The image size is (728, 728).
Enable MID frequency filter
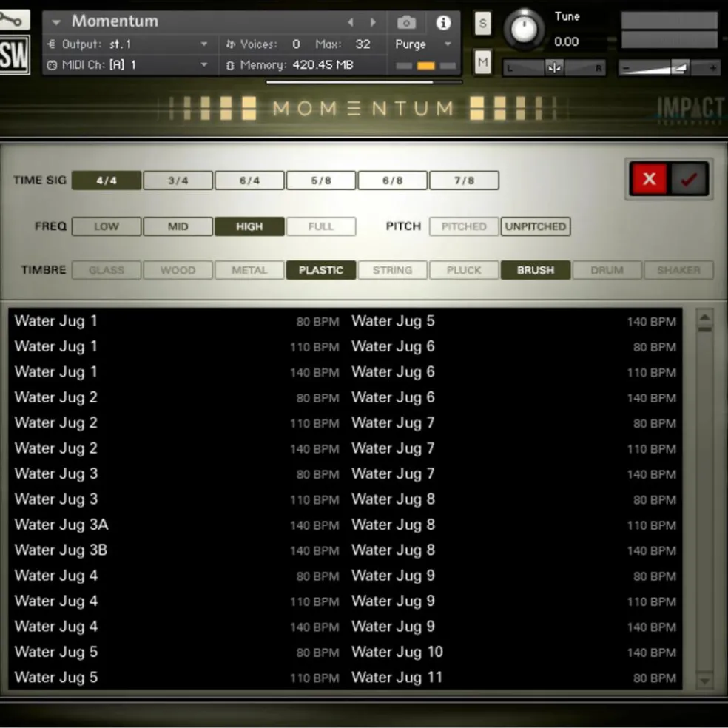(x=178, y=226)
